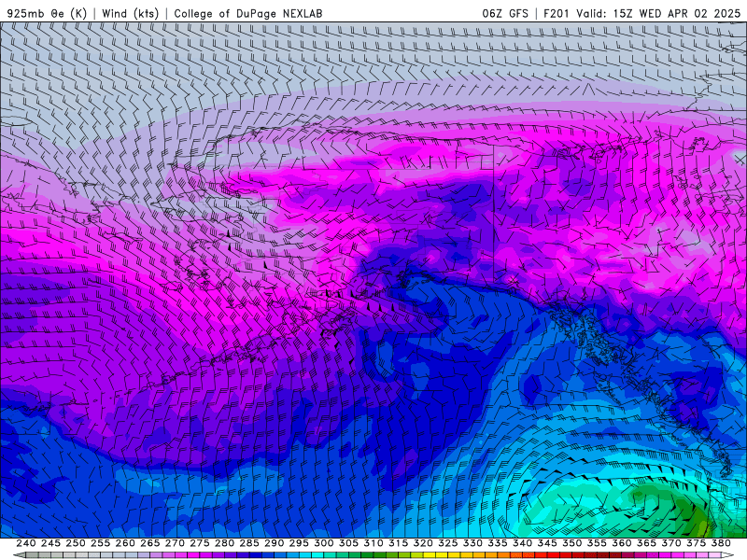The height and width of the screenshot is (560, 747).
Task: Click the yellow color bar segment under 320
Action: 430,555
